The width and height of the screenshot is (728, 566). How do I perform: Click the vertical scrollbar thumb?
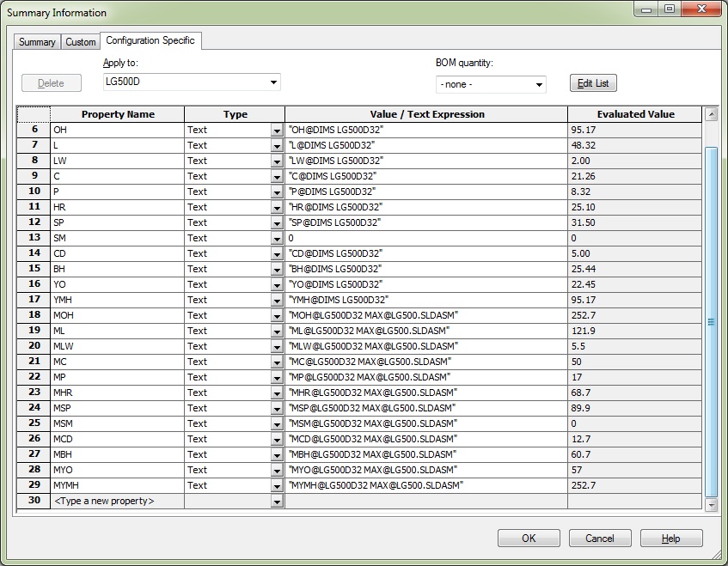coord(711,321)
